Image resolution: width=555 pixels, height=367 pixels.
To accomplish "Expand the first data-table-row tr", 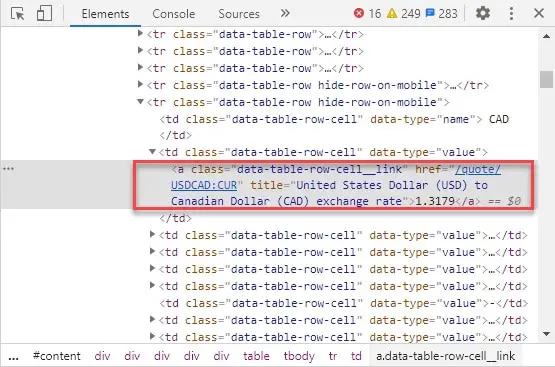I will click(x=140, y=34).
